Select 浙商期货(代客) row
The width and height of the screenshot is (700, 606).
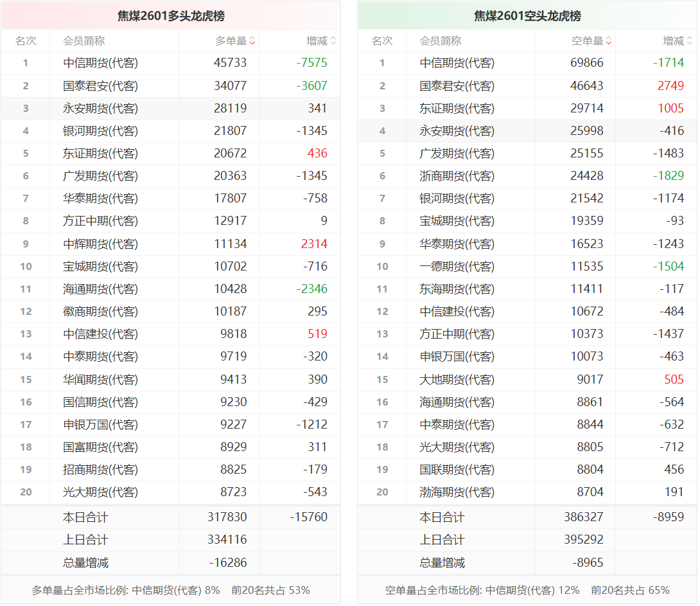527,176
